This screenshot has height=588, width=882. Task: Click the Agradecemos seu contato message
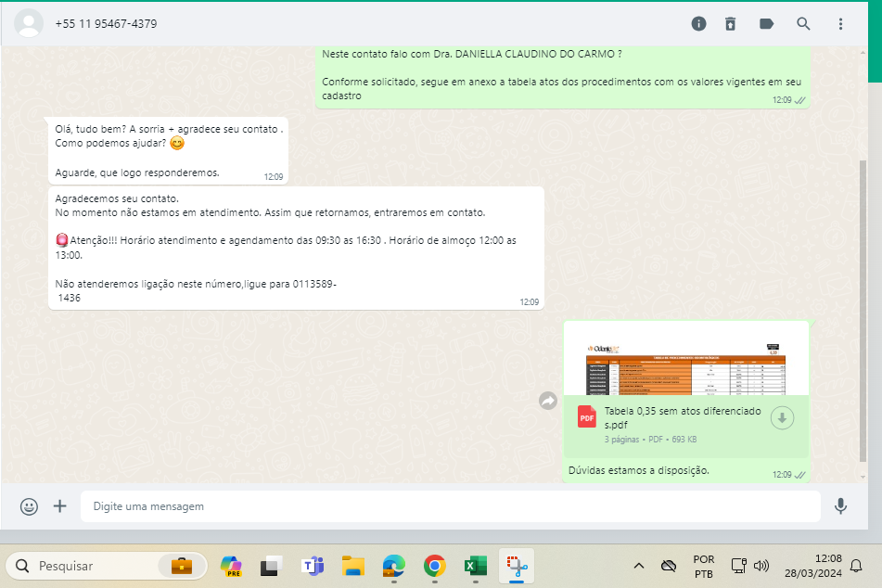point(296,249)
